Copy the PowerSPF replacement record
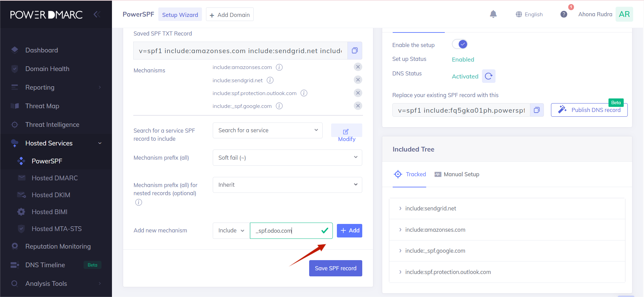This screenshot has width=644, height=297. (536, 110)
